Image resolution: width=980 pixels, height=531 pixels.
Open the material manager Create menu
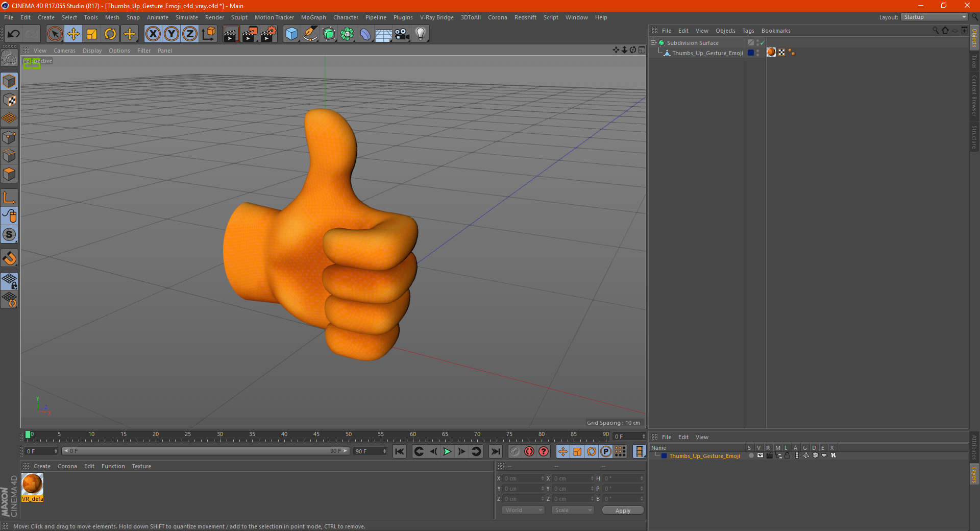click(42, 466)
